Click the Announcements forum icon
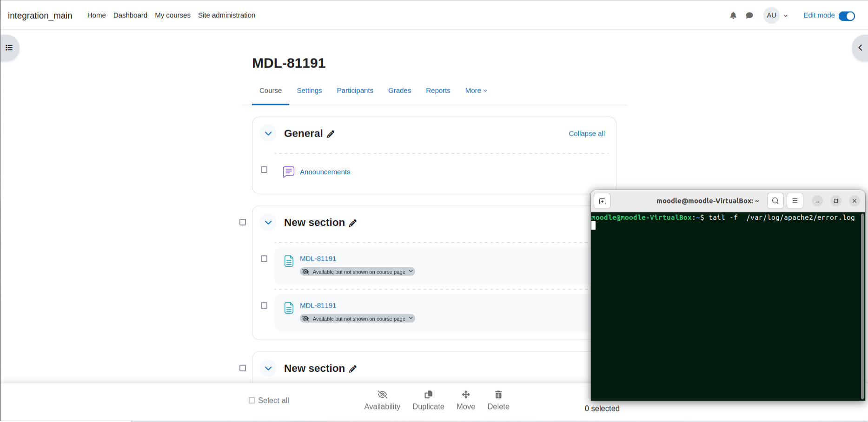868x422 pixels. (289, 172)
